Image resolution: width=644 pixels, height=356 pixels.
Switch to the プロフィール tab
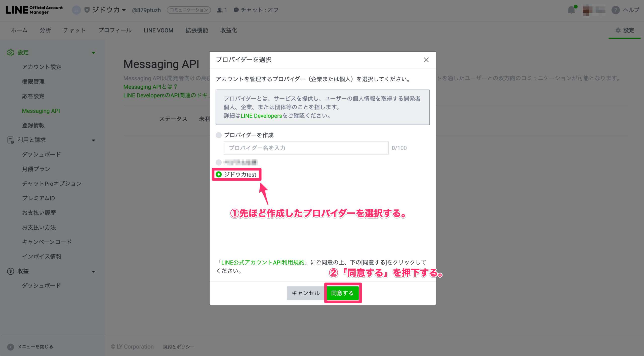coord(115,30)
